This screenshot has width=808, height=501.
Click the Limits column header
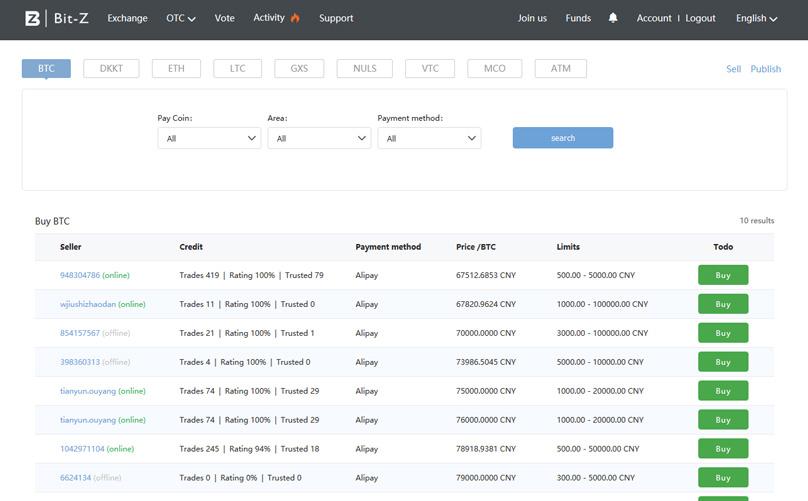(x=568, y=247)
